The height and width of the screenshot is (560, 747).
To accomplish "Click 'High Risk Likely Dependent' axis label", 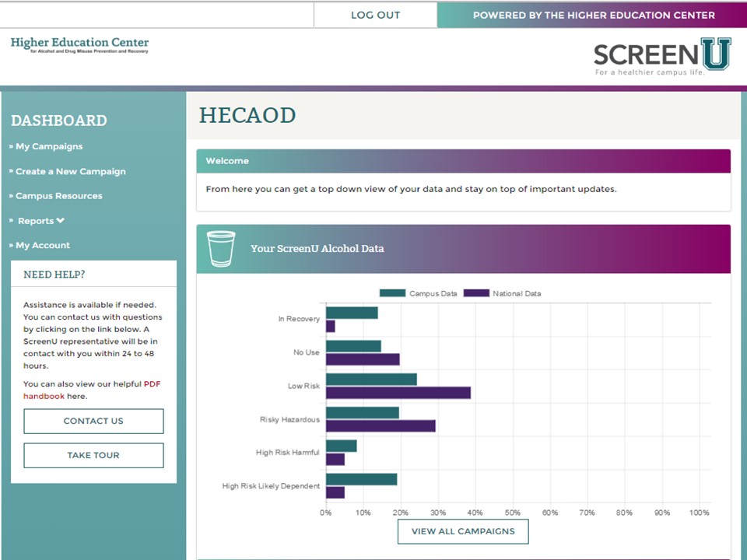I will [x=271, y=486].
